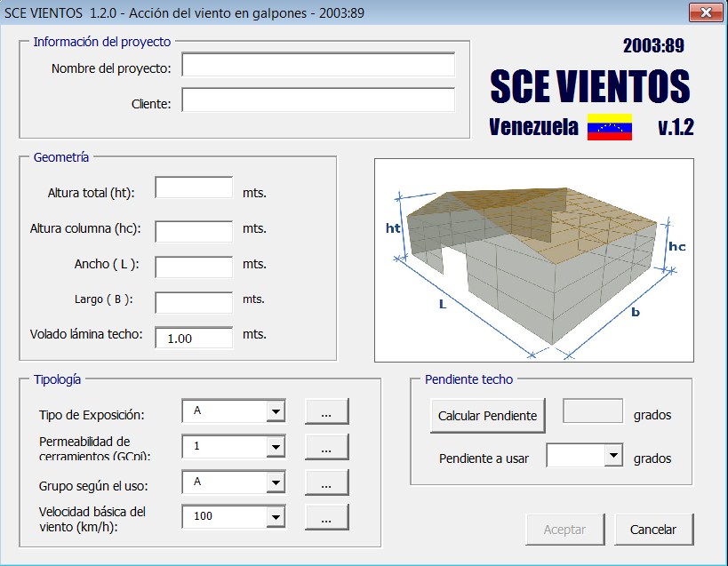Screen dimensions: 728x566
Task: Click the Volado lámina techo field with 1.00
Action: (194, 338)
